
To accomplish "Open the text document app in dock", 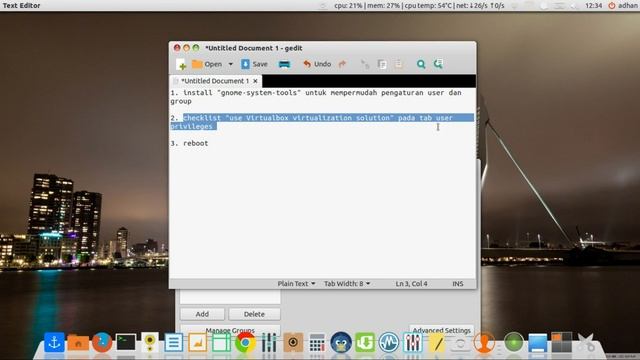I will (173, 342).
